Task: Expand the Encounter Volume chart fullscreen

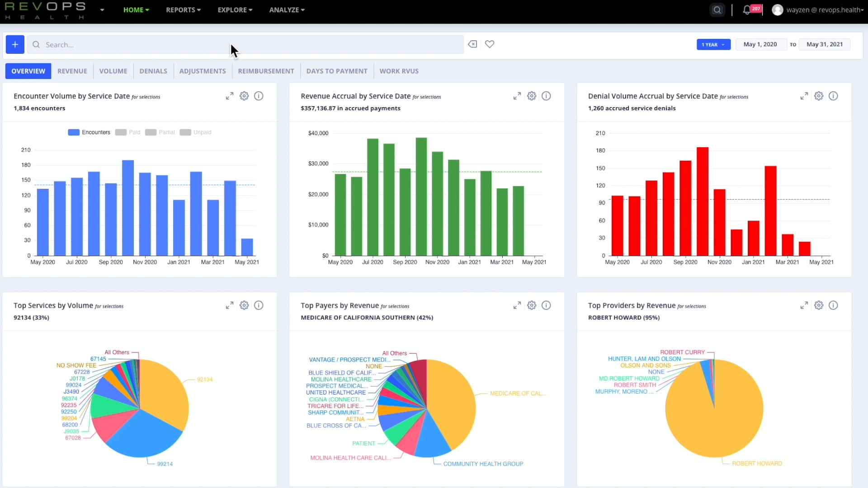Action: (230, 96)
